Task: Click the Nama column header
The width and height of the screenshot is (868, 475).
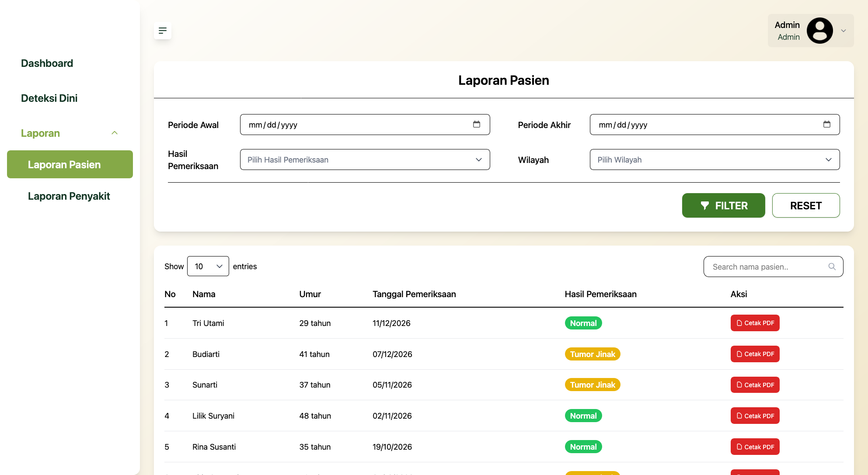Action: pyautogui.click(x=204, y=294)
